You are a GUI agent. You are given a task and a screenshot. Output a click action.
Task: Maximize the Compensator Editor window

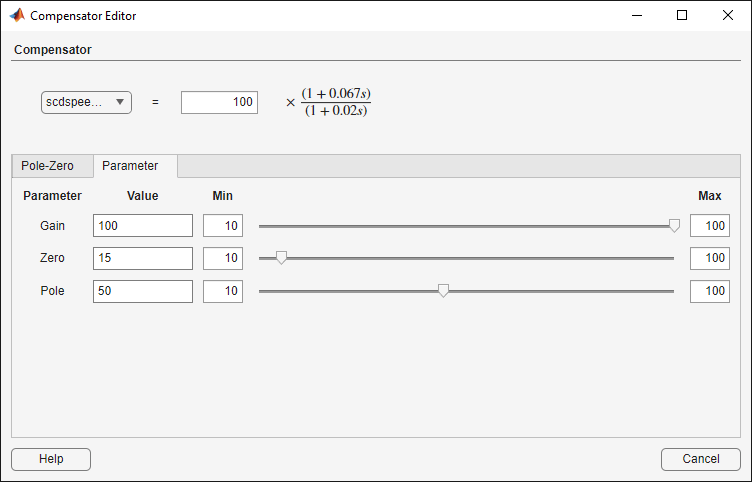coord(682,16)
